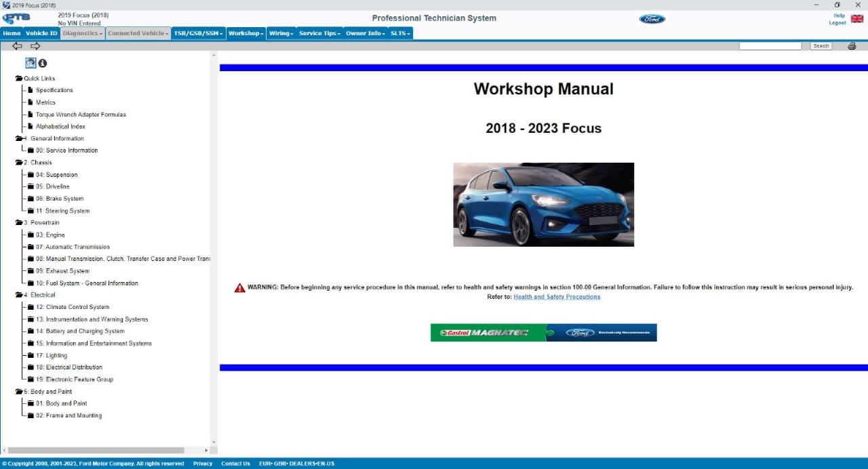This screenshot has height=469, width=868.
Task: Select the refresh icon above the navigation tree
Action: point(31,62)
